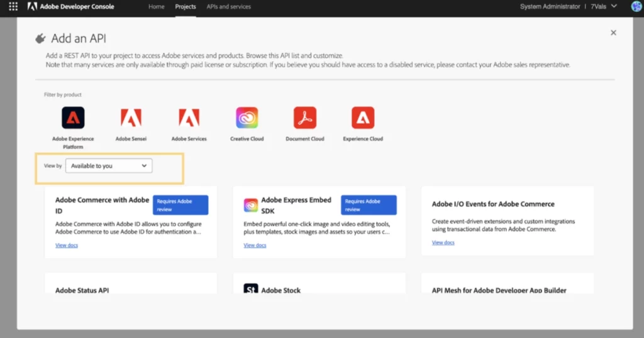Image resolution: width=644 pixels, height=338 pixels.
Task: Filter by Adobe Experience Platform icon
Action: [x=73, y=117]
